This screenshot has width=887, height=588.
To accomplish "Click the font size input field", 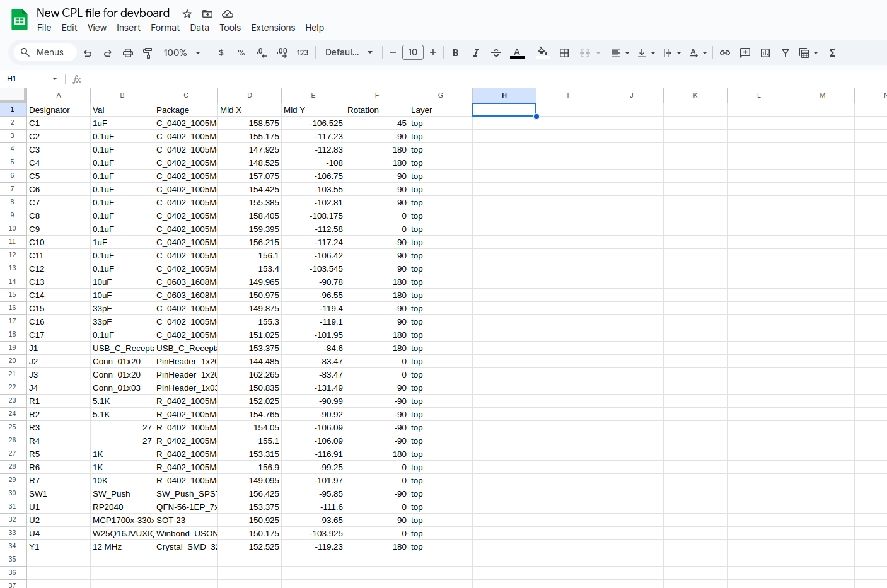I will tap(413, 52).
